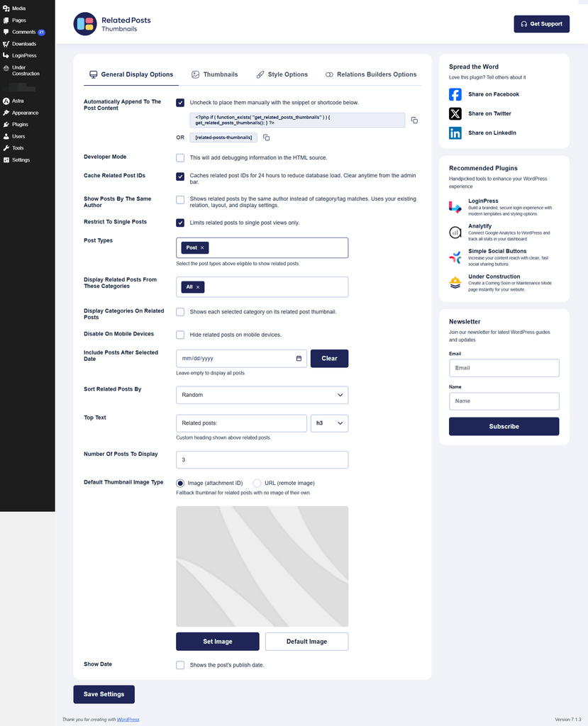Click Share on LinkedIn text link
This screenshot has width=588, height=726.
(x=492, y=133)
